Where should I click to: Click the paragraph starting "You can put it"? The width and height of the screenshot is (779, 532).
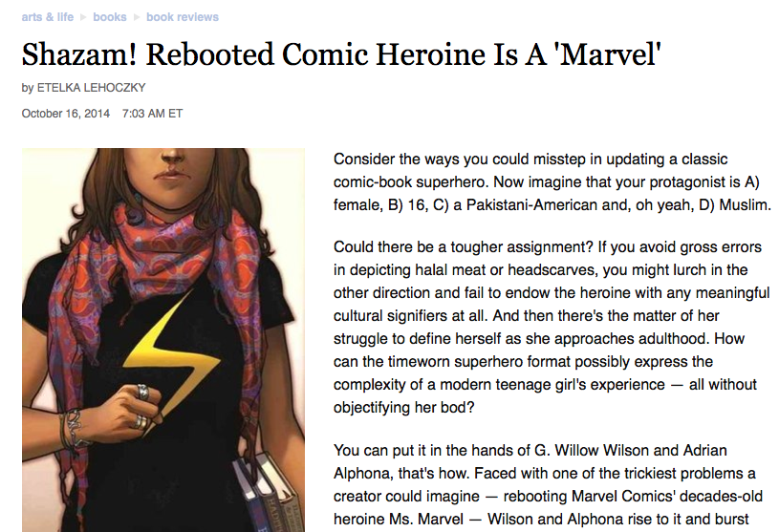[x=545, y=484]
